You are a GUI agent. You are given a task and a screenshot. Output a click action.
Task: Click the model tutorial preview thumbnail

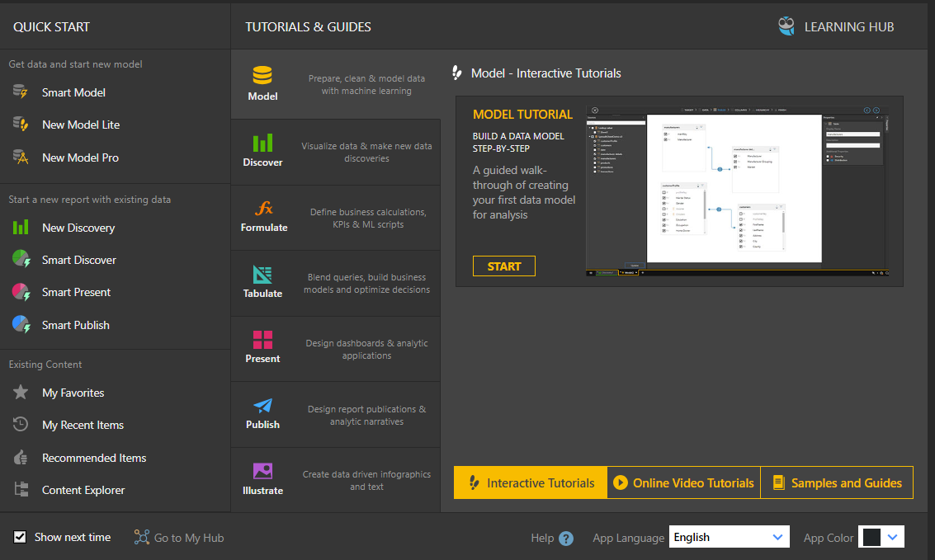click(x=738, y=191)
